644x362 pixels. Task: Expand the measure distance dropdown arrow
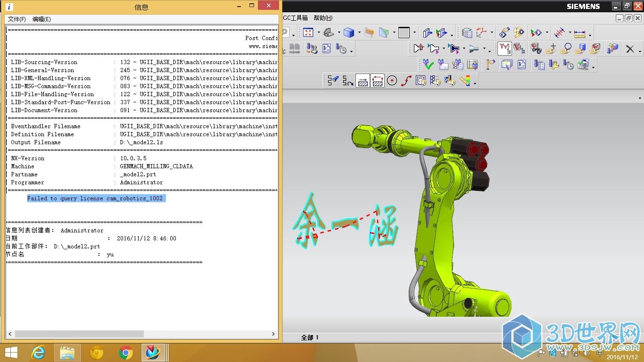pos(590,34)
